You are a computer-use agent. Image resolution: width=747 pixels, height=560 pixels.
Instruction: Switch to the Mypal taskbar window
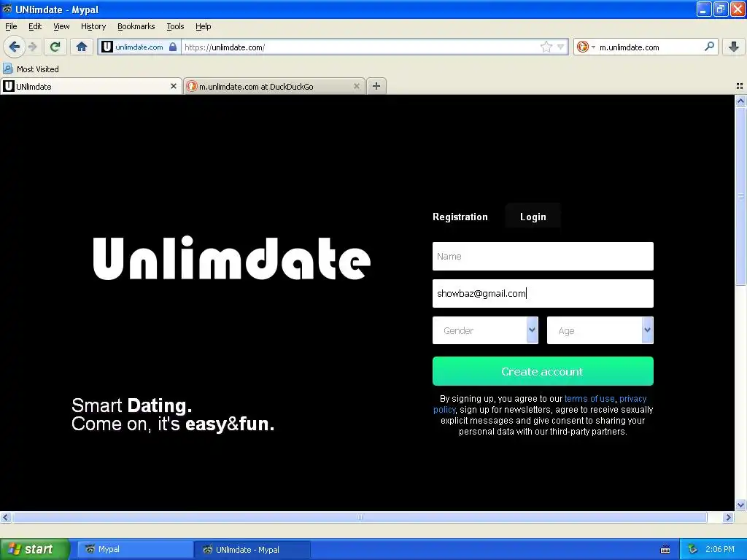135,550
